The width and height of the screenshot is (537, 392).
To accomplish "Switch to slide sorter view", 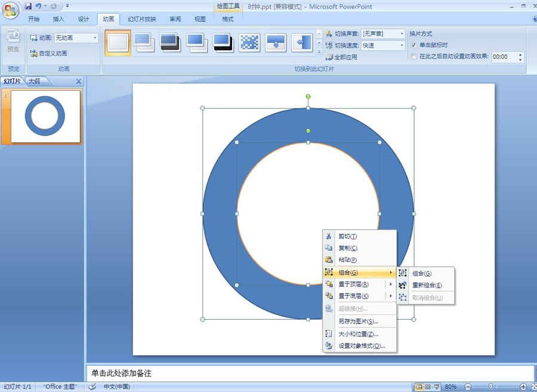I will point(428,387).
